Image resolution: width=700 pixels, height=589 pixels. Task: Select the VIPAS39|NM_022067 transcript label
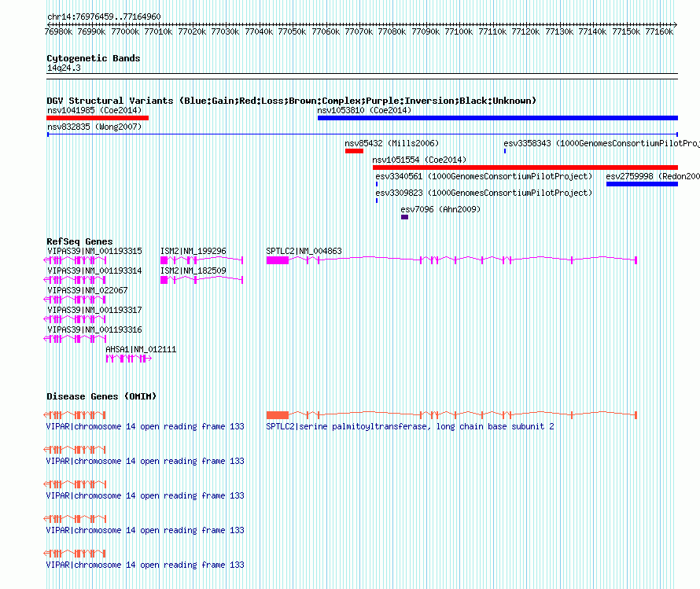click(x=87, y=290)
